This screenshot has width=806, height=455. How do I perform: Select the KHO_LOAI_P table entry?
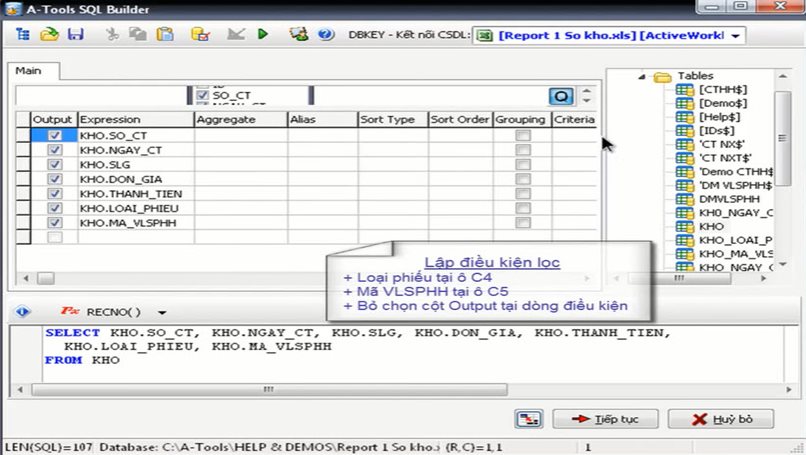click(735, 240)
